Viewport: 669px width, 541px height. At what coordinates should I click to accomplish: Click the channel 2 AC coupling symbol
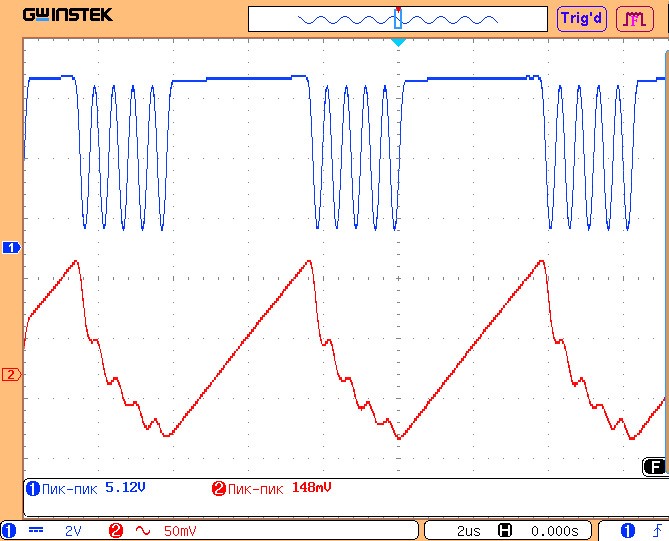(x=143, y=530)
